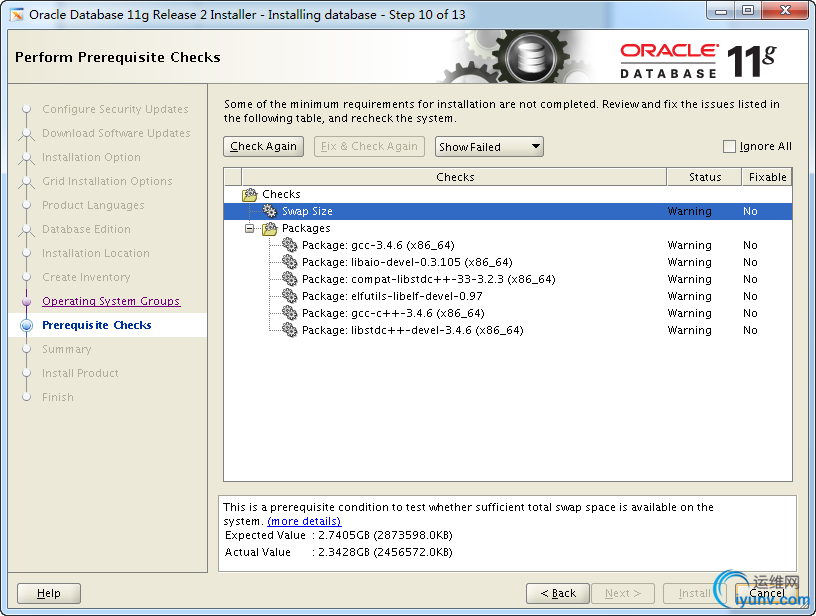Select the Database Edition step
Image resolution: width=816 pixels, height=616 pixels.
(86, 229)
